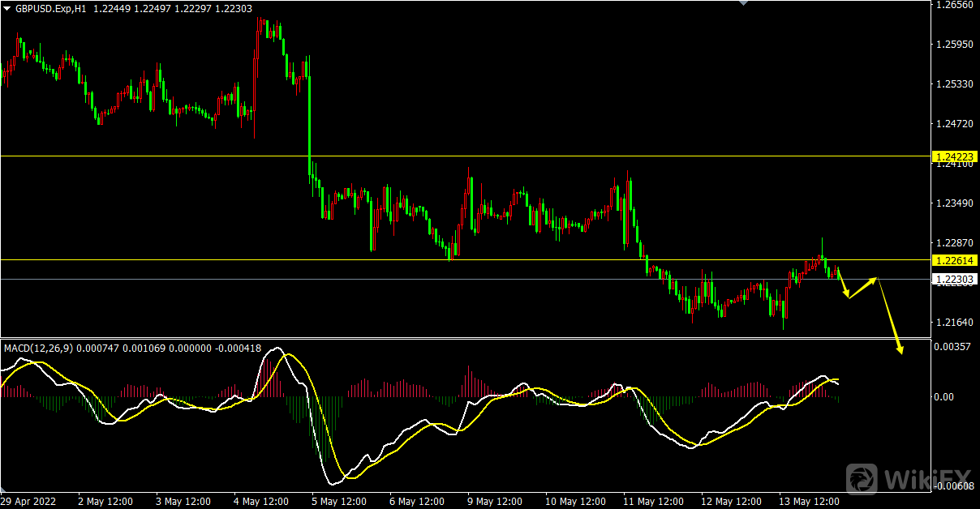This screenshot has width=980, height=509.
Task: Click the 1.22870 price scale value
Action: pyautogui.click(x=954, y=243)
